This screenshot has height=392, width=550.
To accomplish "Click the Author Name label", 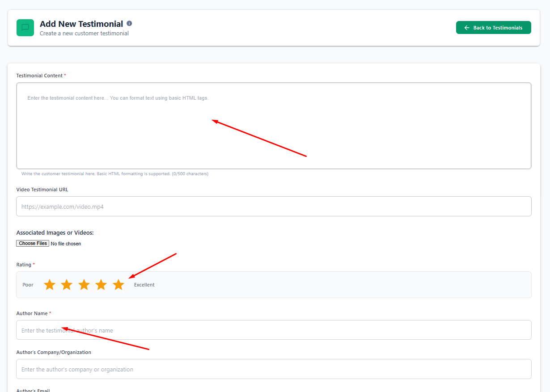I will tap(32, 313).
